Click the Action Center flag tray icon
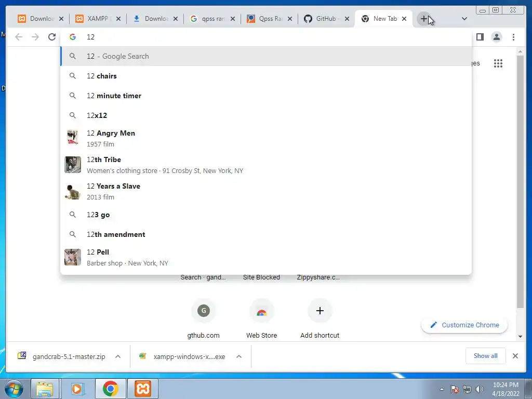 point(455,389)
